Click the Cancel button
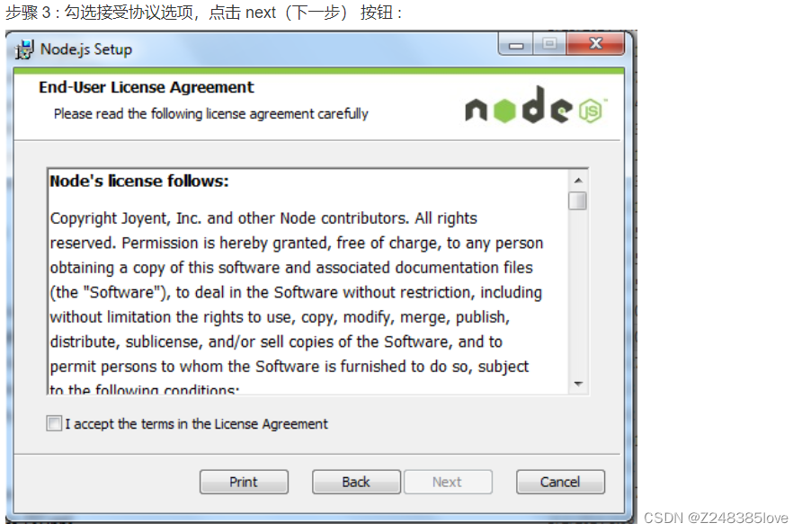802x532 pixels. 560,482
